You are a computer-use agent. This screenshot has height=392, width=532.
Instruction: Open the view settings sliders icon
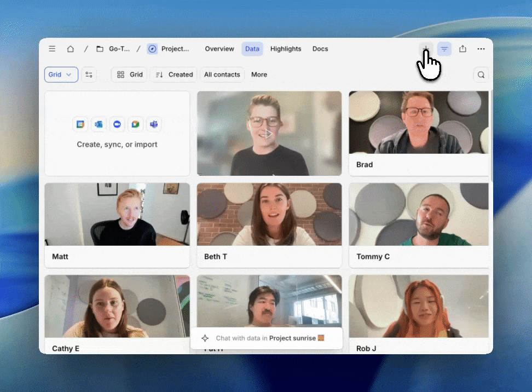point(89,74)
